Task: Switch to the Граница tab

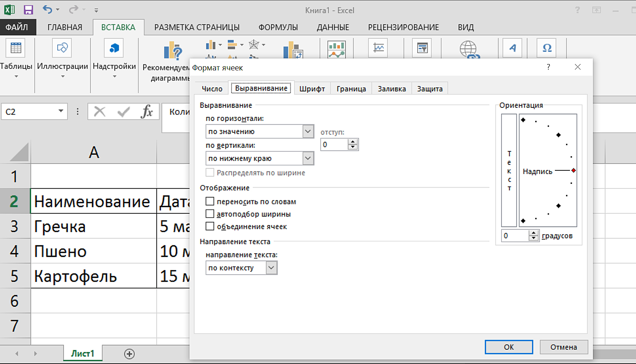Action: click(351, 89)
